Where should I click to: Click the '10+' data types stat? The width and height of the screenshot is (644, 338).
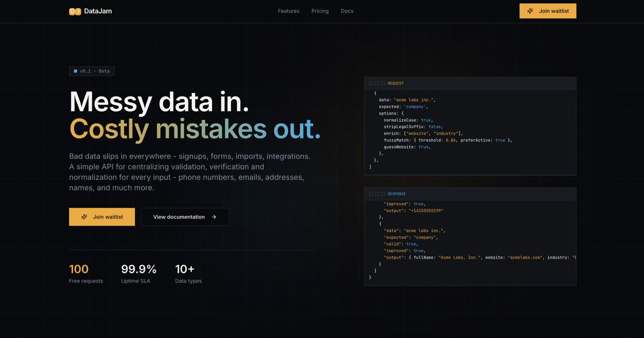[184, 269]
